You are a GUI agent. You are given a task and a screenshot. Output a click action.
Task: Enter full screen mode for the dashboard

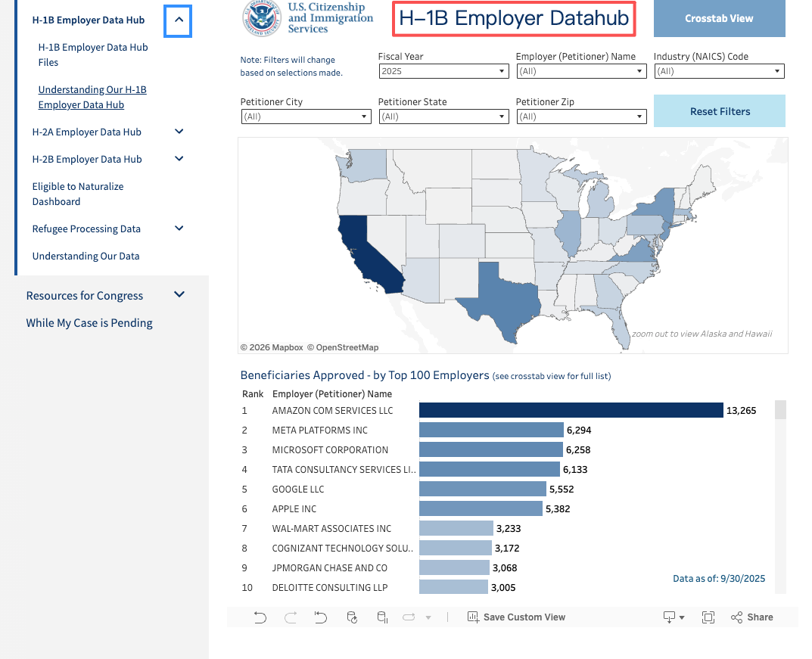click(708, 617)
